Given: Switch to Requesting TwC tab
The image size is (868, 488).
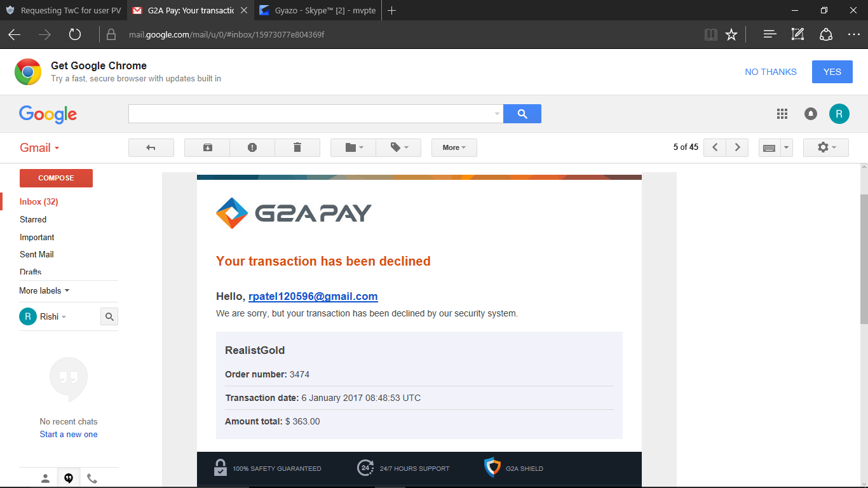Looking at the screenshot, I should [x=63, y=11].
